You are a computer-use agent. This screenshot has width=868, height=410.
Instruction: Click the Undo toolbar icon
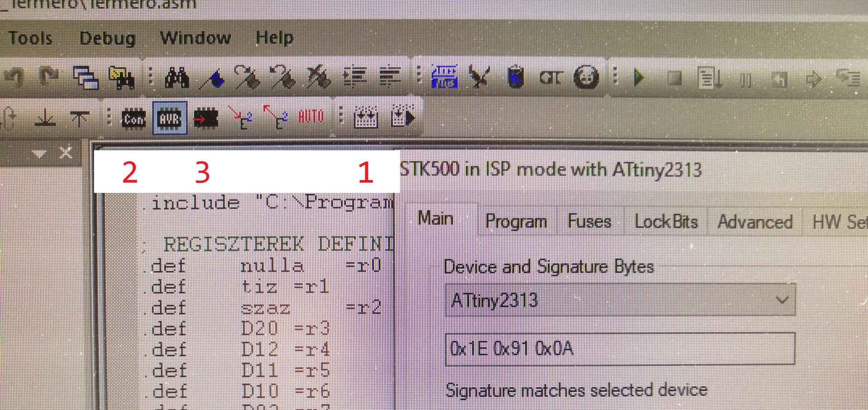click(x=14, y=78)
